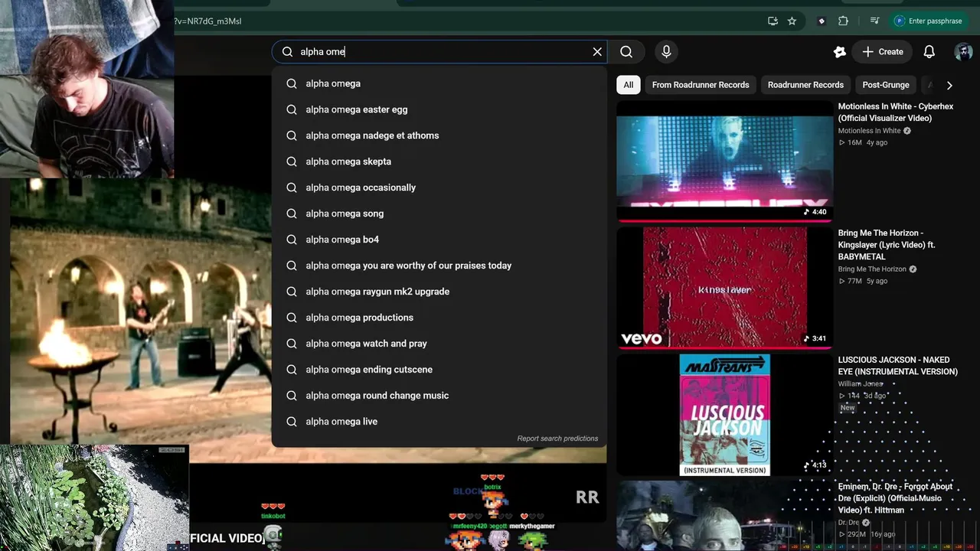The image size is (980, 551).
Task: Open the Kingslayer lyric video thumbnail
Action: point(724,288)
